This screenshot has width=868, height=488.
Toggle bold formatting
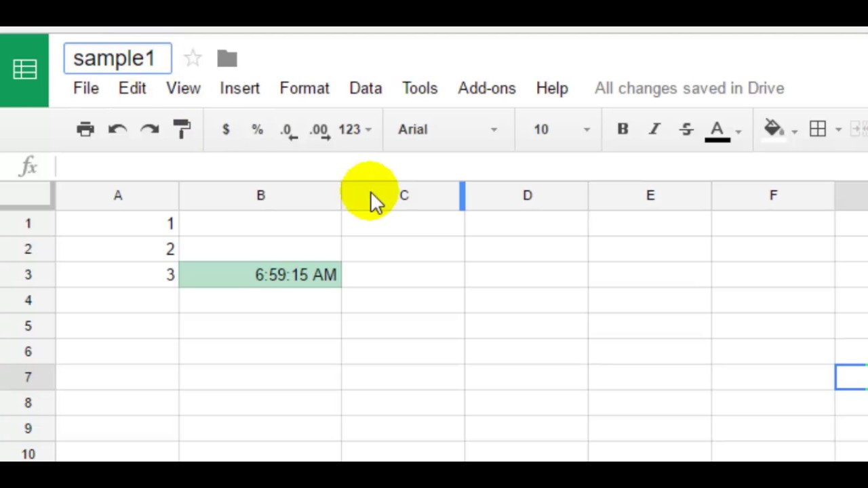pyautogui.click(x=623, y=129)
